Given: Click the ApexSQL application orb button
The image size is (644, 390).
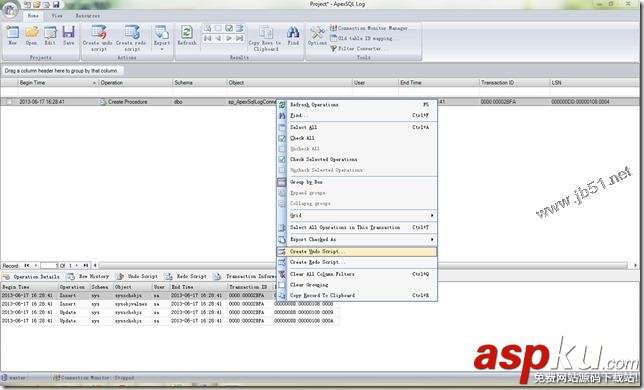Looking at the screenshot, I should 9,10.
